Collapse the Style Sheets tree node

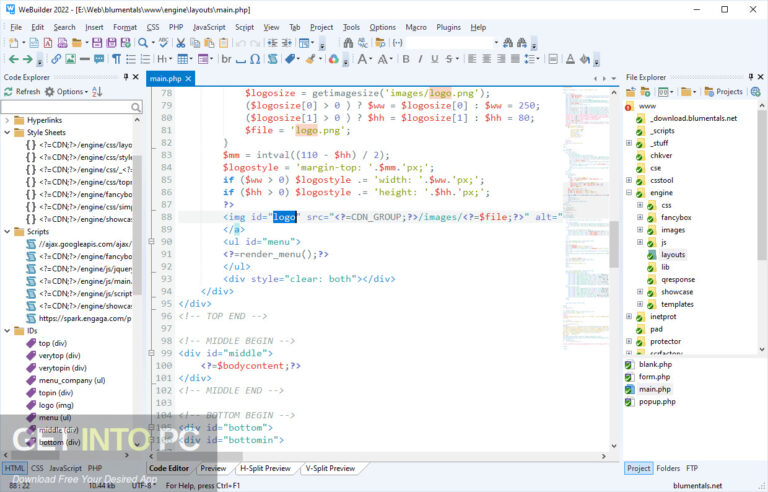(x=7, y=132)
